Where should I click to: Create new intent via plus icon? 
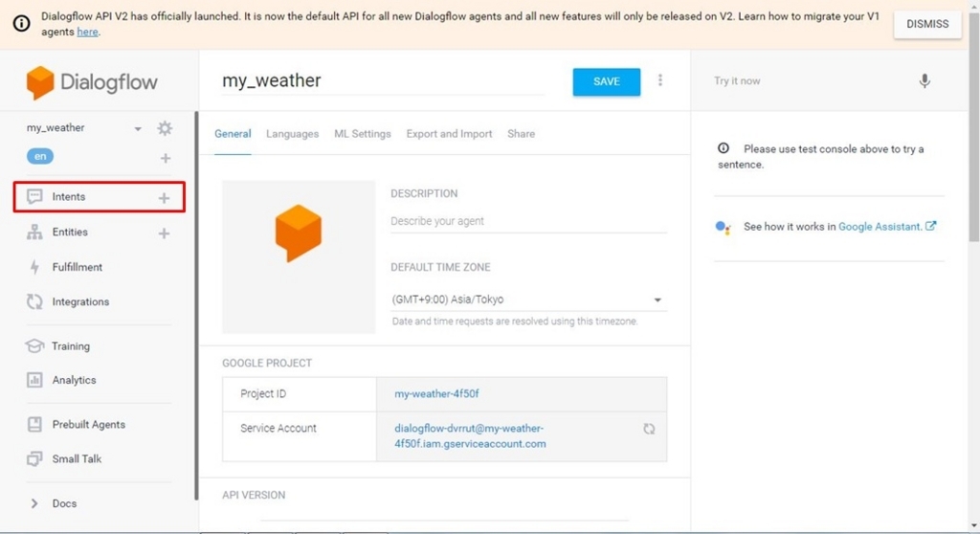tap(164, 198)
